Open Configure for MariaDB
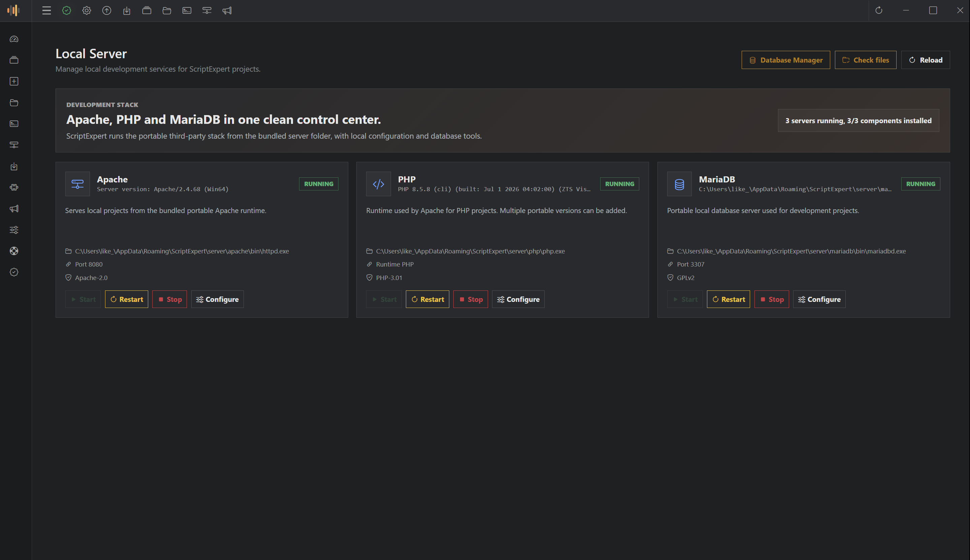This screenshot has width=970, height=560. [819, 299]
